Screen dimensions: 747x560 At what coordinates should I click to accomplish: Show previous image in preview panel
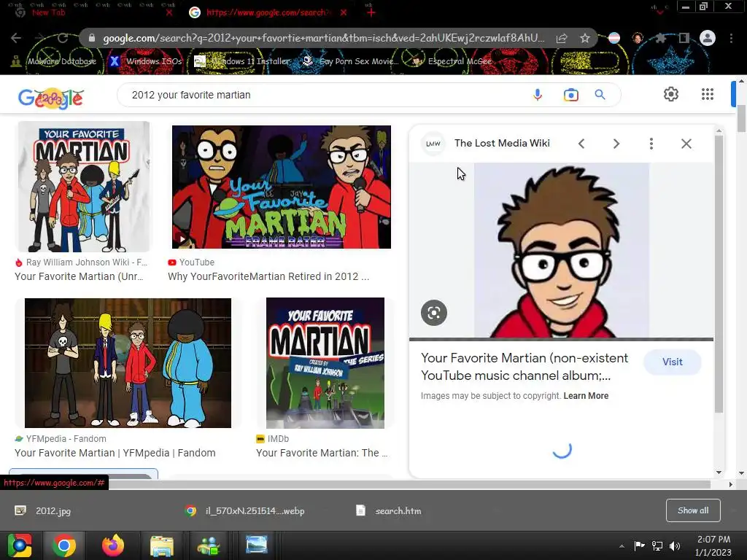(x=581, y=144)
